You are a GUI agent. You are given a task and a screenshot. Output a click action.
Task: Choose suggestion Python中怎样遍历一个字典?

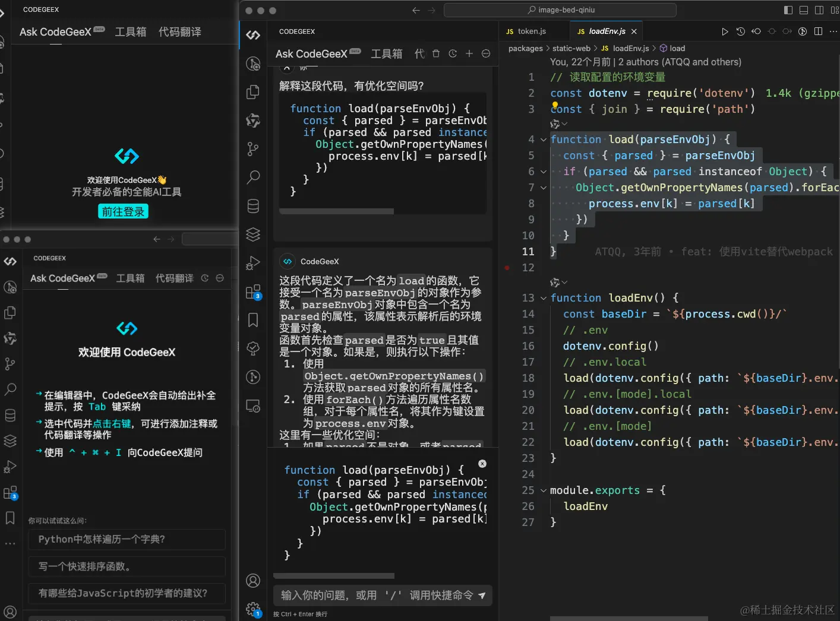(x=127, y=539)
